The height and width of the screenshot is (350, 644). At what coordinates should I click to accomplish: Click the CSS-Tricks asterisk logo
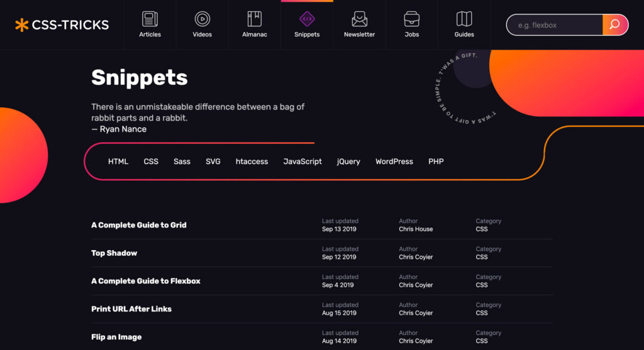(22, 25)
